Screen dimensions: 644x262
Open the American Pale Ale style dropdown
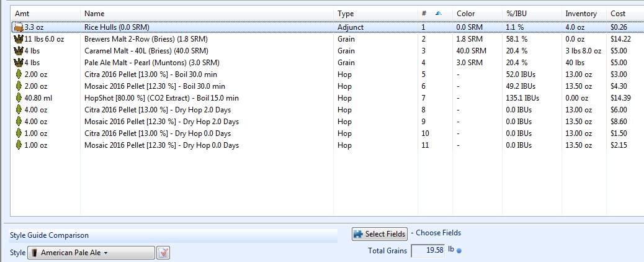91,253
